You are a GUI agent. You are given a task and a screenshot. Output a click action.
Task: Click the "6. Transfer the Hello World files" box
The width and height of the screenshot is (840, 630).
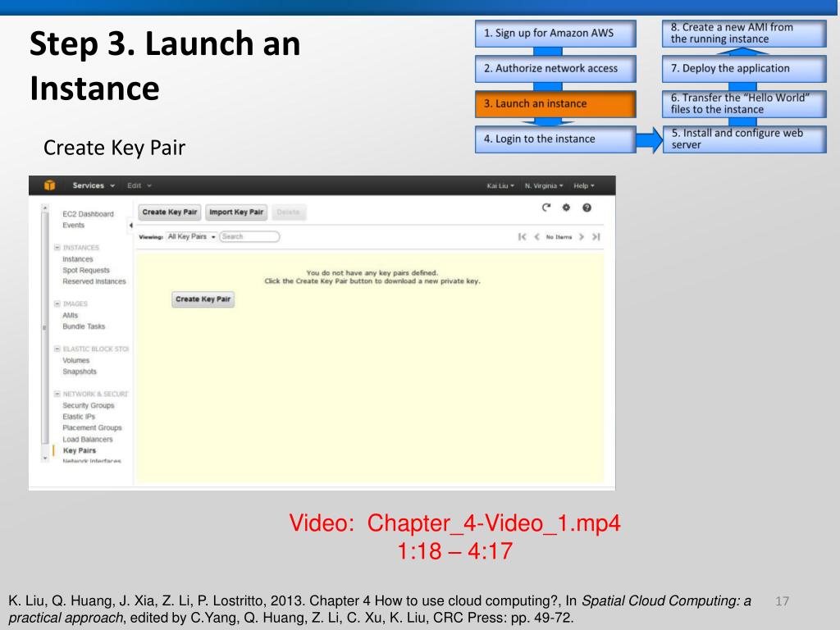pyautogui.click(x=745, y=104)
